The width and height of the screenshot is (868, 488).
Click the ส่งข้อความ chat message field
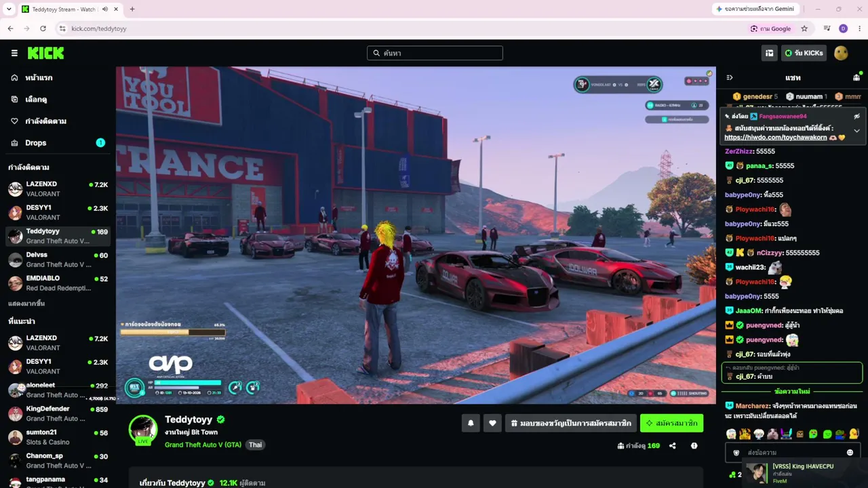tap(793, 453)
